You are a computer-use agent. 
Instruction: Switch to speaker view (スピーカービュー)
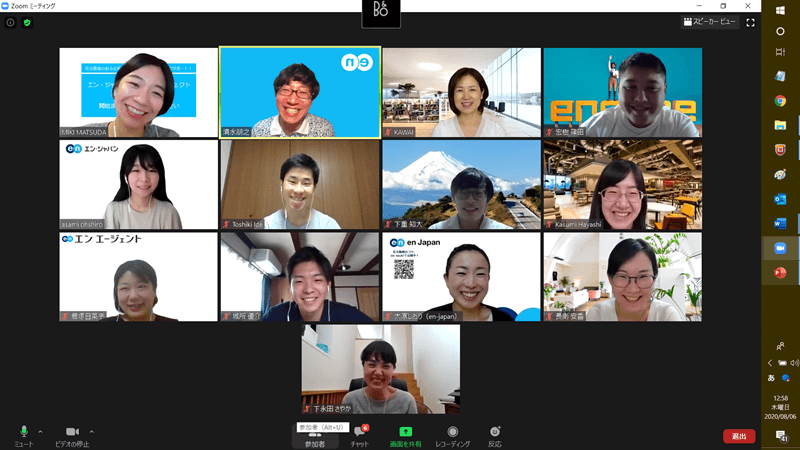(x=710, y=22)
